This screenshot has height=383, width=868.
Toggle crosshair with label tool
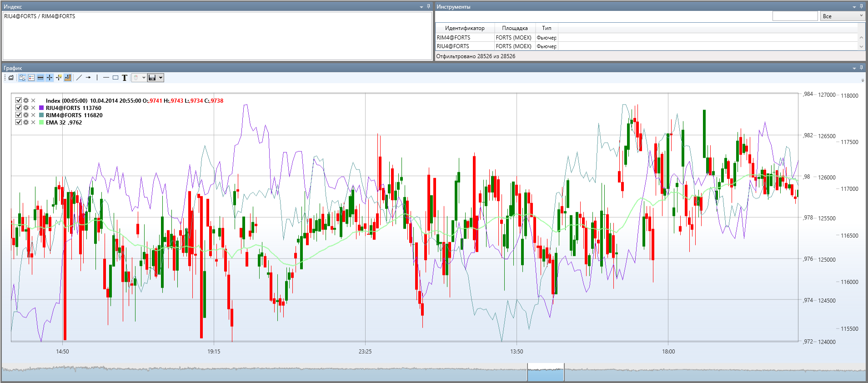click(59, 78)
